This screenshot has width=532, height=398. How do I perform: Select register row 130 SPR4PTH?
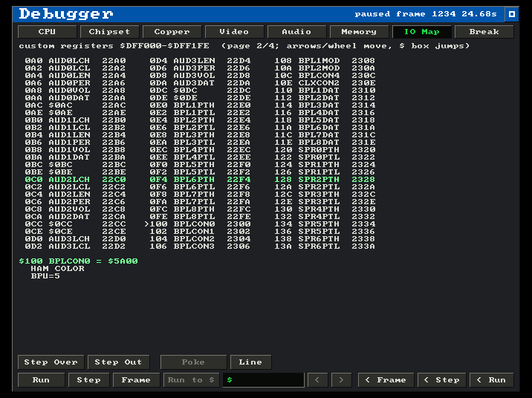tap(325, 209)
